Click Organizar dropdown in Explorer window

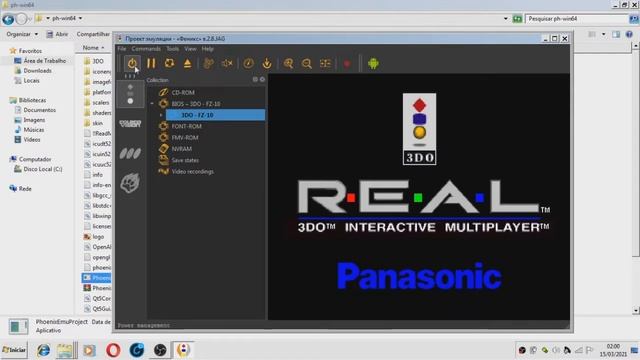(x=22, y=34)
